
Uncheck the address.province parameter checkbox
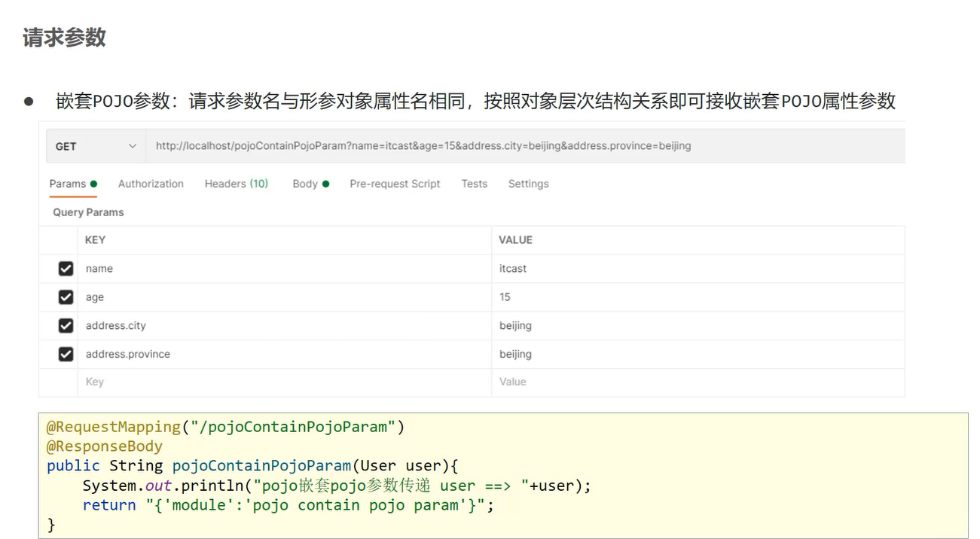coord(66,355)
